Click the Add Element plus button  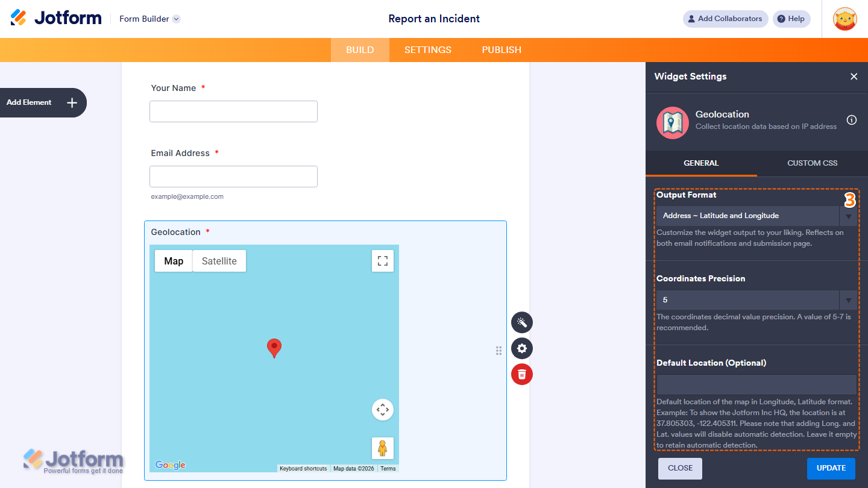[x=72, y=102]
